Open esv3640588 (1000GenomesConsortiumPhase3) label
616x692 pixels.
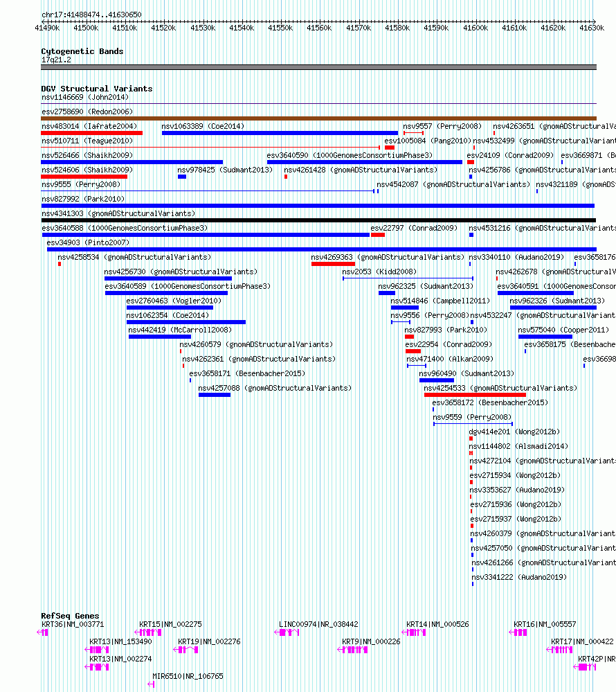click(125, 228)
